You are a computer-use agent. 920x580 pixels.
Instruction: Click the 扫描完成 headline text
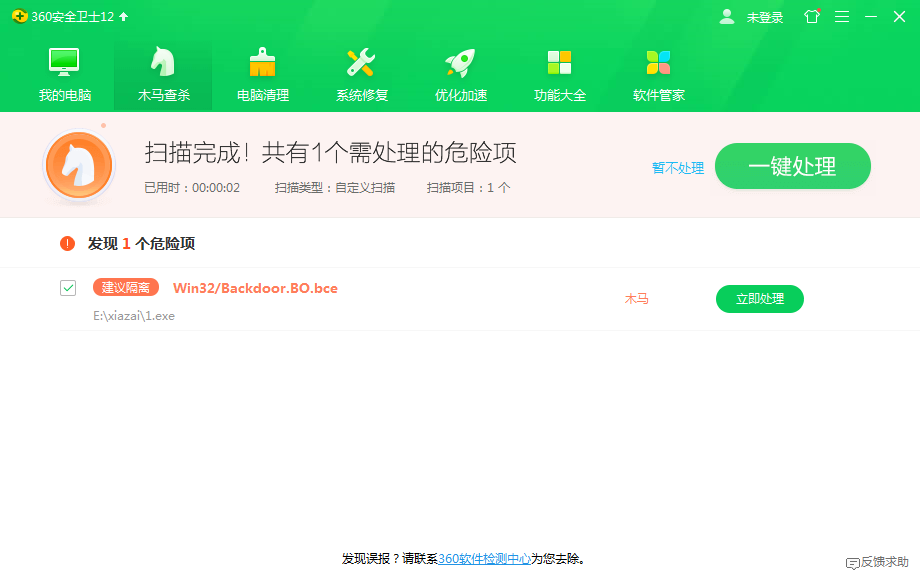coord(330,153)
